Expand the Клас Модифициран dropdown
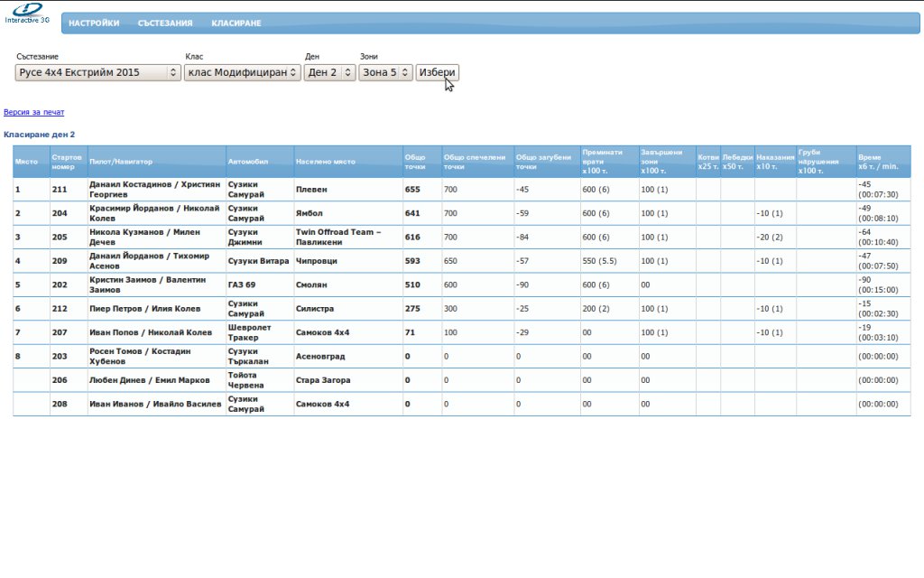The height and width of the screenshot is (578, 924). (242, 72)
